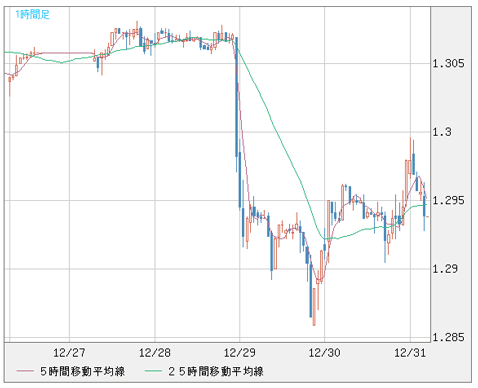This screenshot has width=478, height=388.
Task: Click the green 25-hour legend line swatch
Action: click(154, 371)
